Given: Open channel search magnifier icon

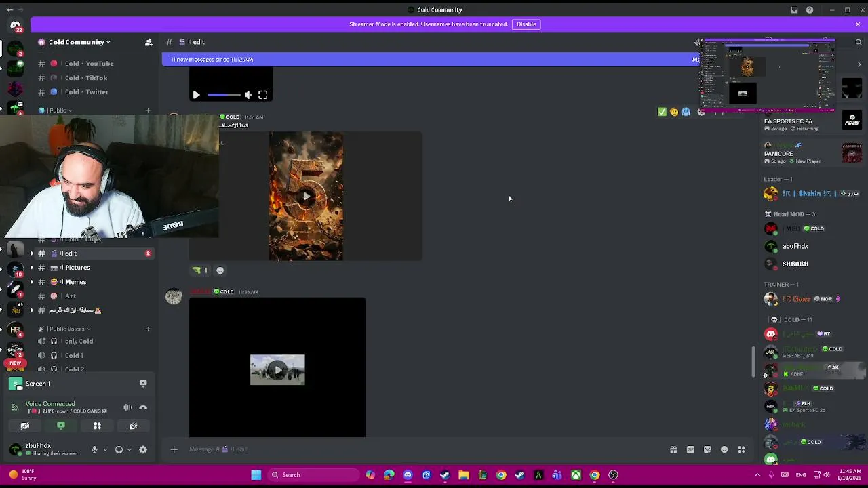Looking at the screenshot, I should click(859, 42).
